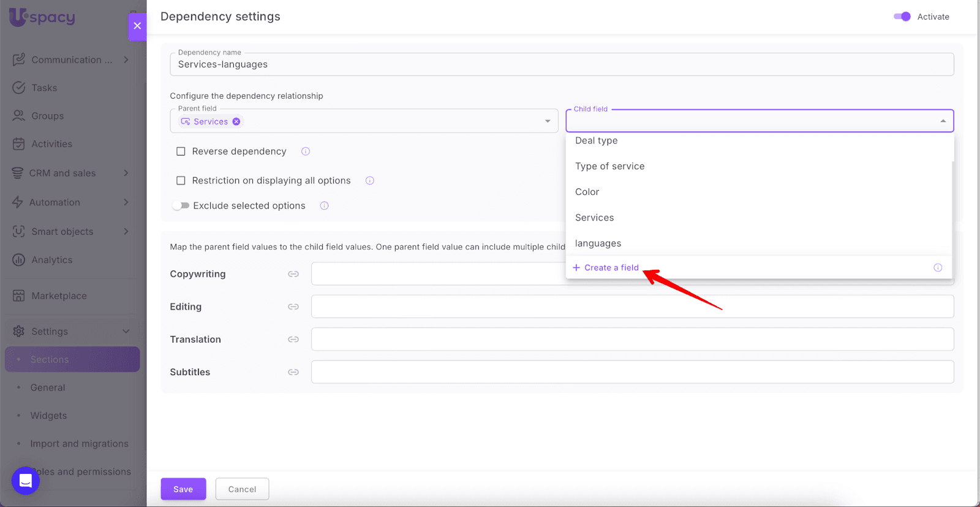Click info icon in Create a field row
This screenshot has height=507, width=980.
pos(938,268)
